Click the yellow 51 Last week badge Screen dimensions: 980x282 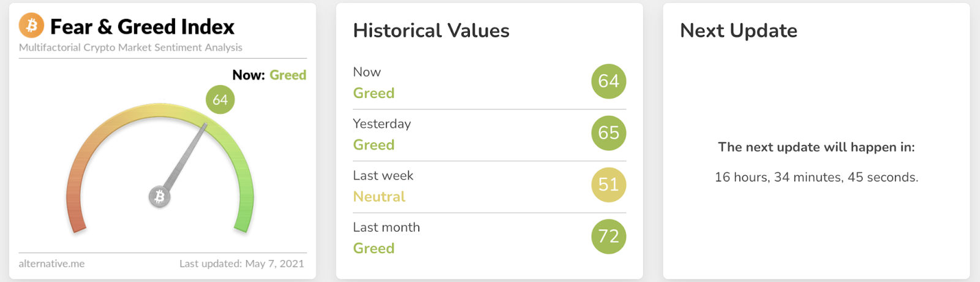[x=608, y=185]
